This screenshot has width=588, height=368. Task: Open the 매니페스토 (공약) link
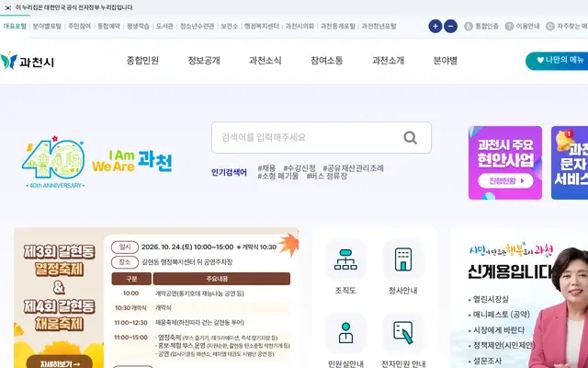(x=502, y=315)
